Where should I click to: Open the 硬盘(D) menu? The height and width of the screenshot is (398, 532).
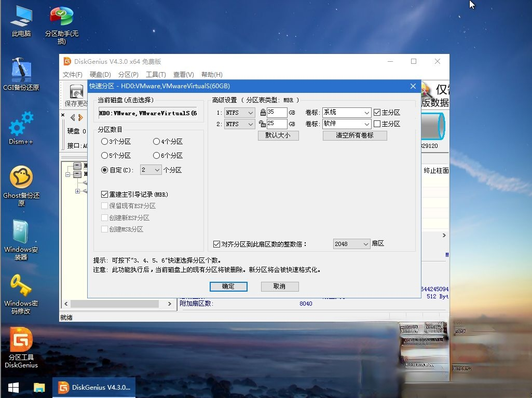tap(100, 75)
